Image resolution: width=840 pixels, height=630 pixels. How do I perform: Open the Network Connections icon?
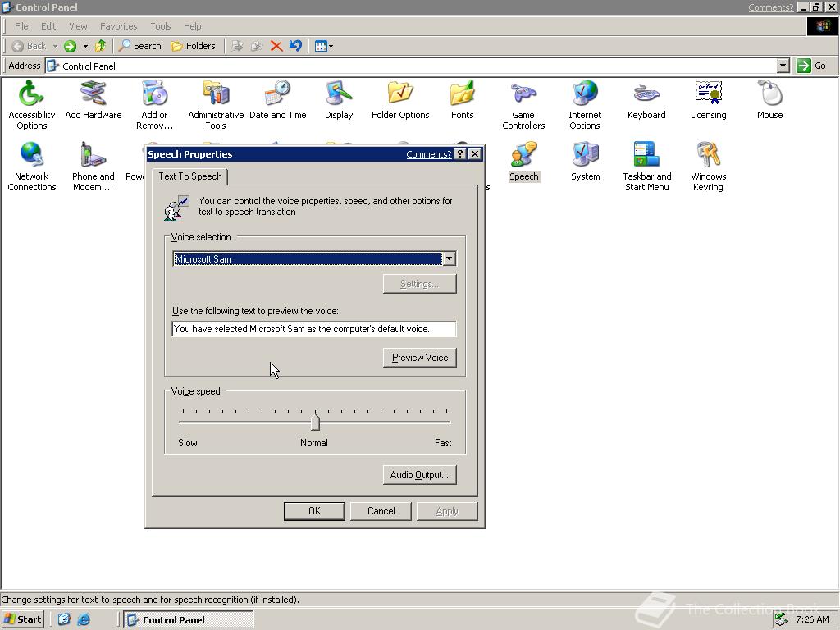coord(32,167)
